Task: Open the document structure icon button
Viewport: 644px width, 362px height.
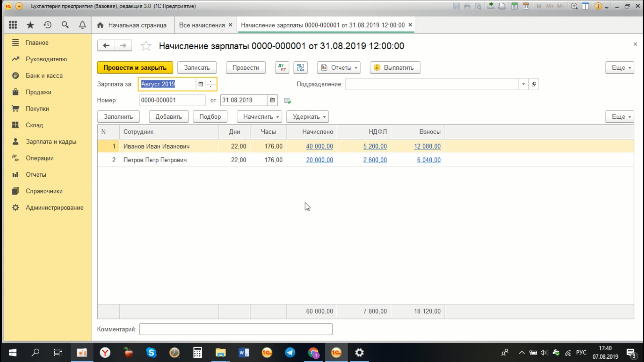Action: click(301, 67)
